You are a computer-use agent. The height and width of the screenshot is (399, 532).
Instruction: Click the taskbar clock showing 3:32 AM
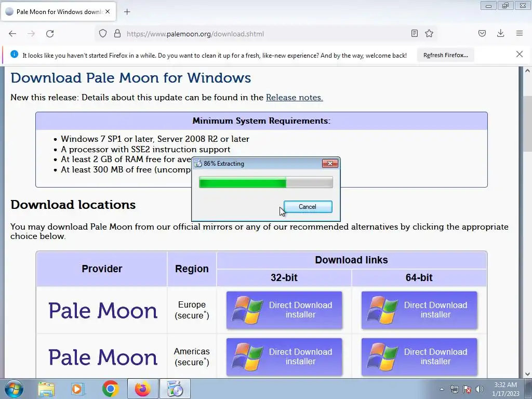506,389
